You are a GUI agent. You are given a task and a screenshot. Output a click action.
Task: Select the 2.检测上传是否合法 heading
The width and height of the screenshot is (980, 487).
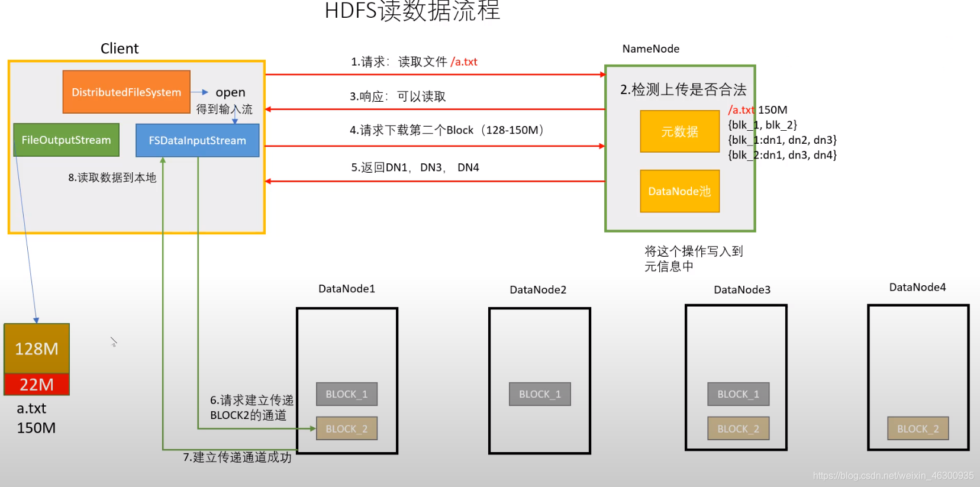click(683, 89)
